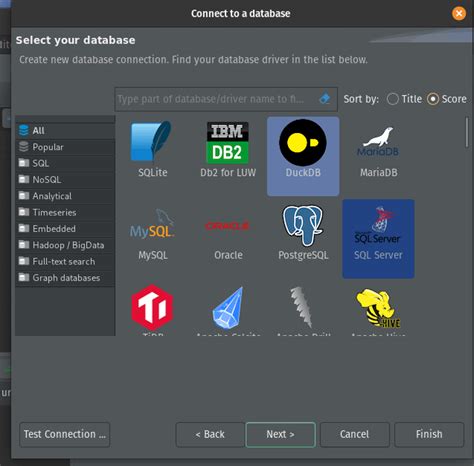
Task: Proceed with the Next button
Action: point(280,434)
